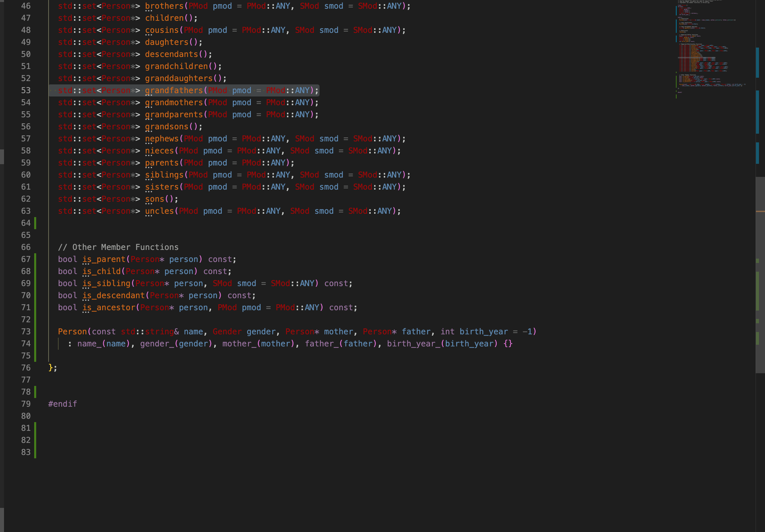
Task: Click the green change bar beside line 67
Action: (36, 259)
